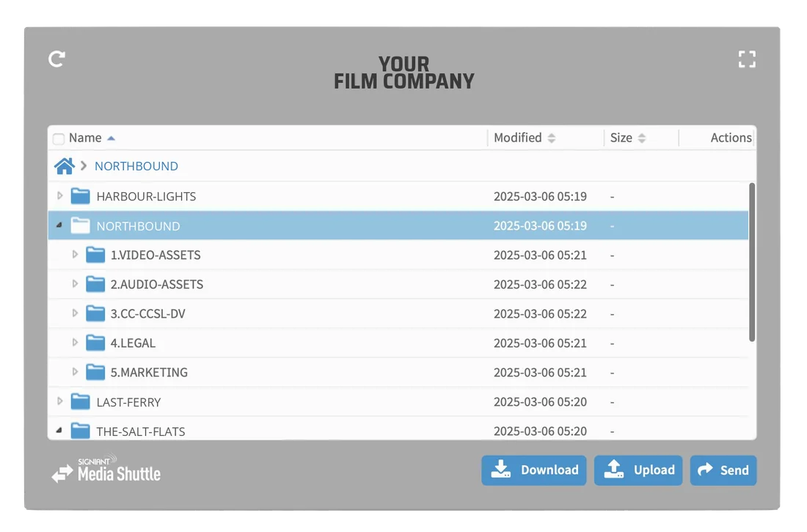Click the 4.LEGAL folder icon

pos(95,343)
